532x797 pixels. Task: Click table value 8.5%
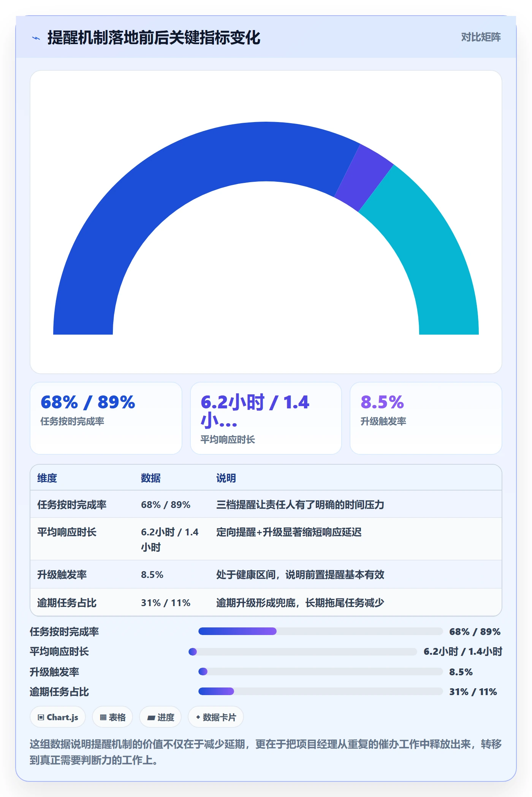152,575
